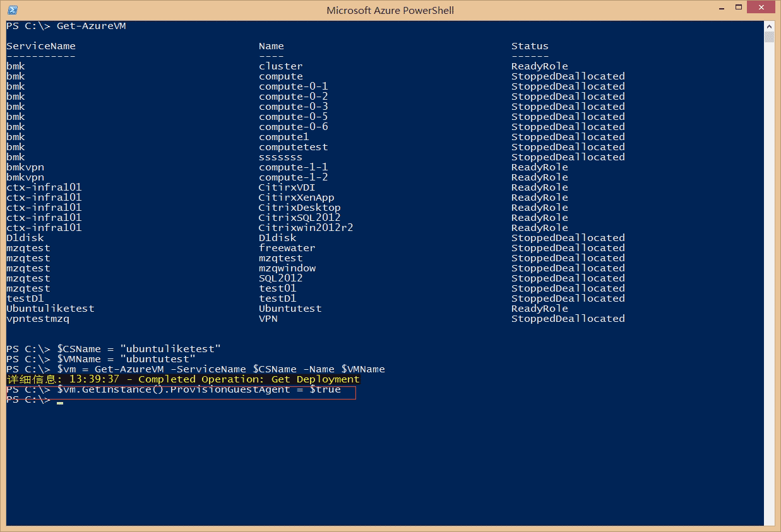Click the Get-AzureVM command text
Screen dimensions: 781x532
point(91,26)
